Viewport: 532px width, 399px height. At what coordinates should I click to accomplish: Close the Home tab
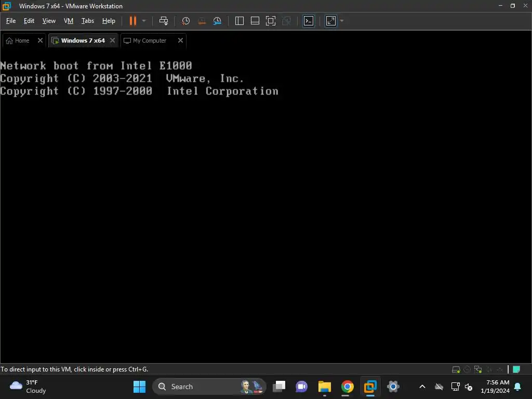click(x=40, y=41)
